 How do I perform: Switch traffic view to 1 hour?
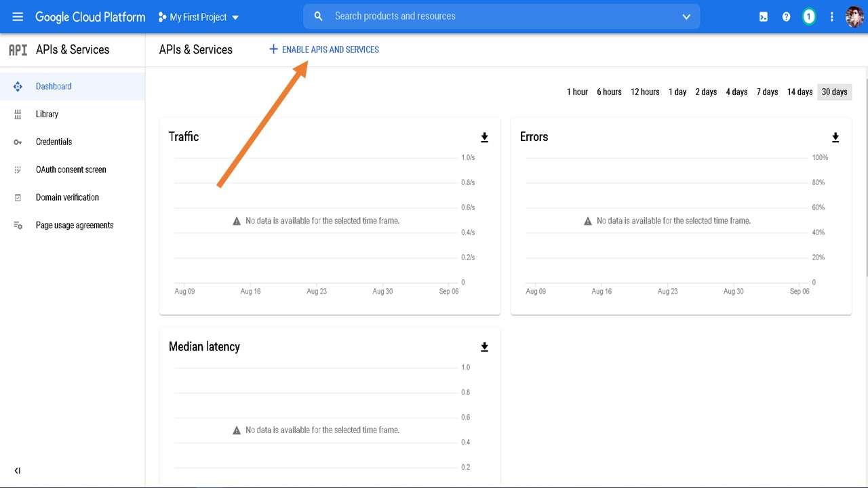(576, 91)
